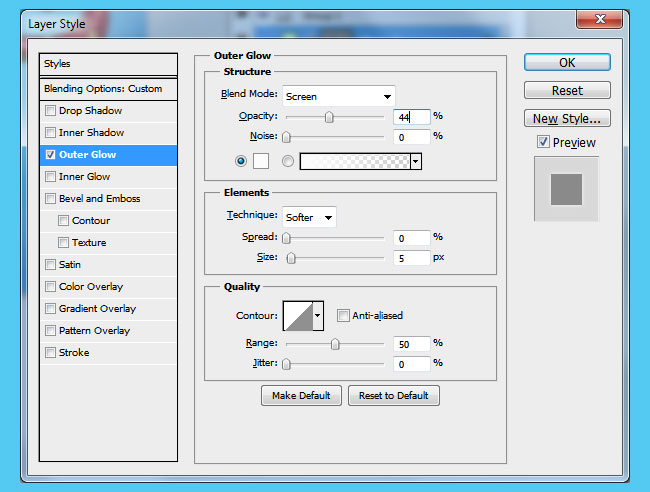Click the Noise value field

(412, 137)
